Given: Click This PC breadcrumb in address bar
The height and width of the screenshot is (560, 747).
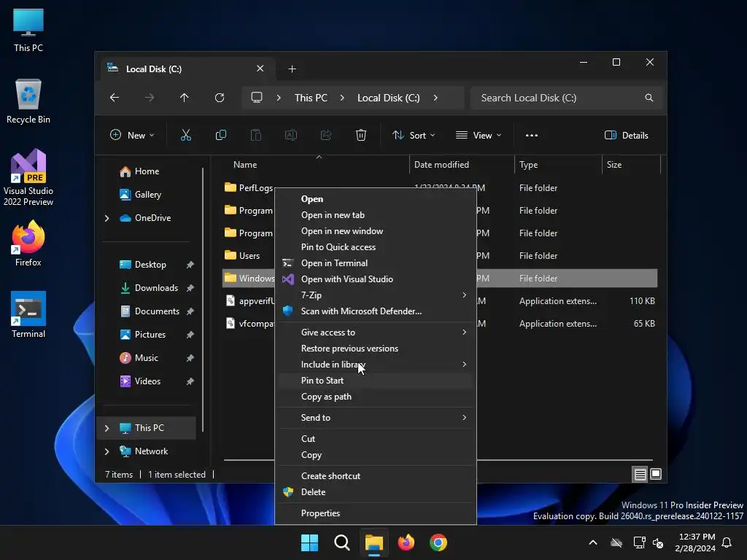Looking at the screenshot, I should point(311,98).
